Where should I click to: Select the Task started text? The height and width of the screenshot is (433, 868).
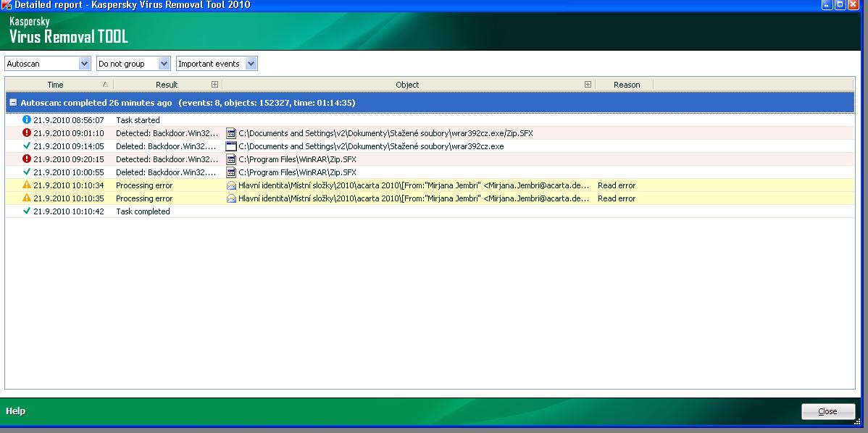click(x=138, y=120)
